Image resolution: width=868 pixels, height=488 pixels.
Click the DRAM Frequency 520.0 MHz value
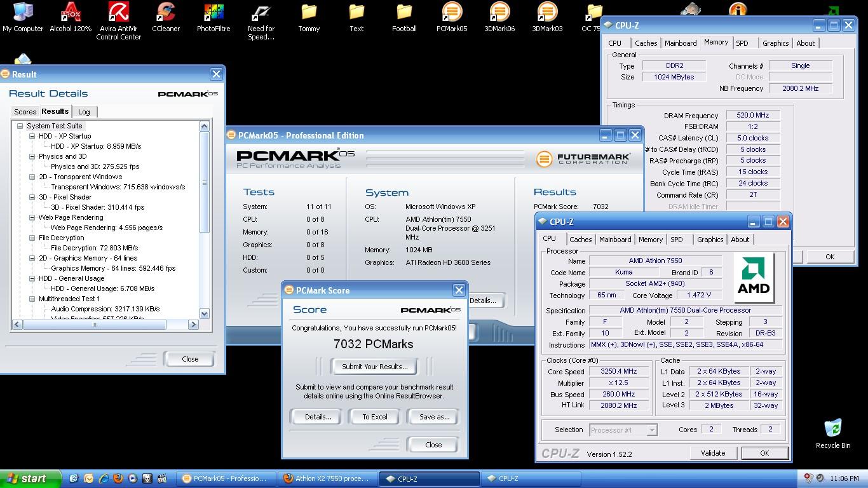[753, 116]
